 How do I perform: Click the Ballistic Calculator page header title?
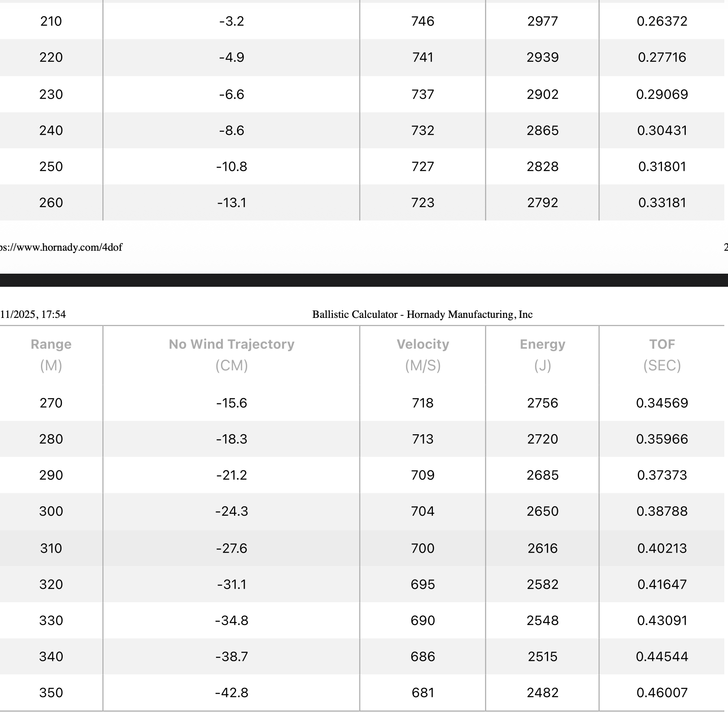(x=422, y=315)
